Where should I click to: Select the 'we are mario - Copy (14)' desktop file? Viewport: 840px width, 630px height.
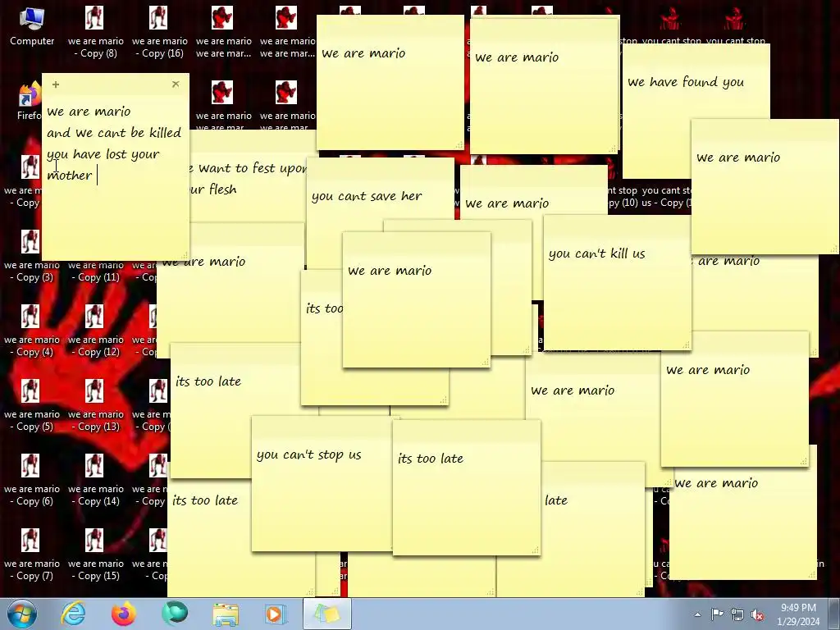click(95, 481)
